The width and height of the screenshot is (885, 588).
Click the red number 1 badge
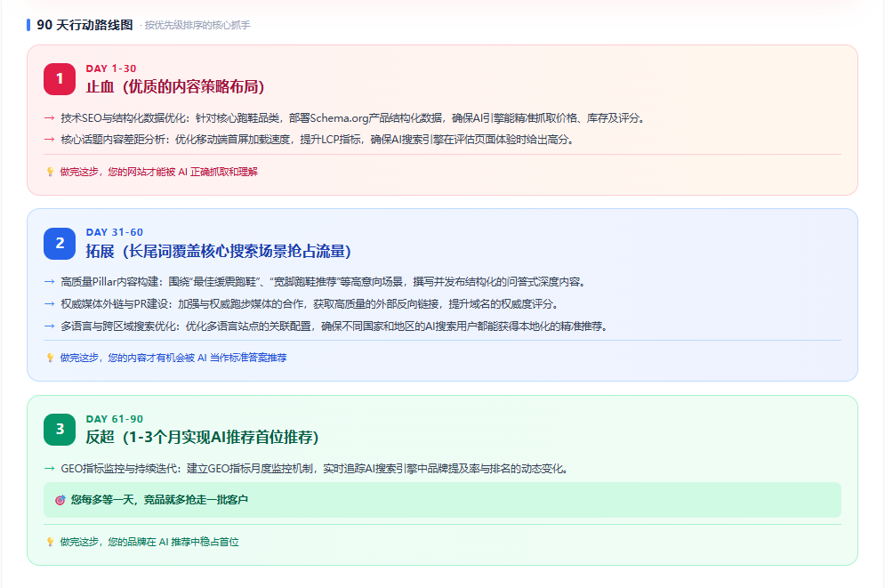(60, 79)
